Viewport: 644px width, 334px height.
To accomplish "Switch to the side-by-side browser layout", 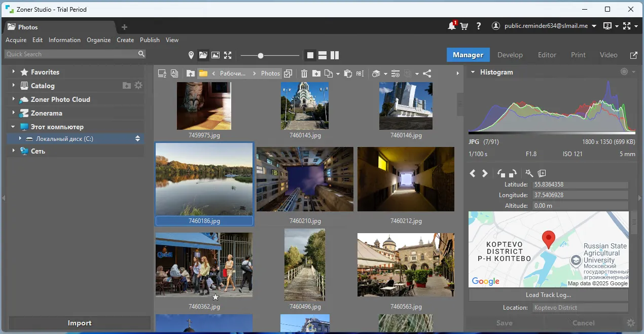I will pyautogui.click(x=335, y=55).
